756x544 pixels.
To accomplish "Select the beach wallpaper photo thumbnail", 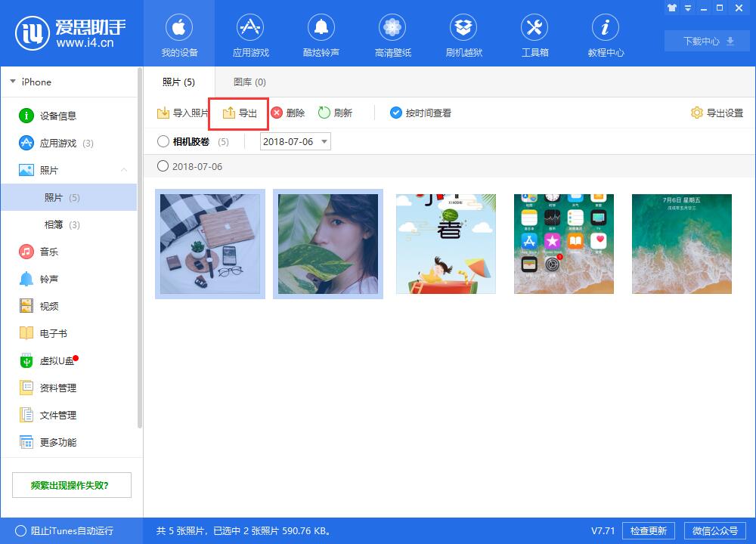I will (681, 243).
